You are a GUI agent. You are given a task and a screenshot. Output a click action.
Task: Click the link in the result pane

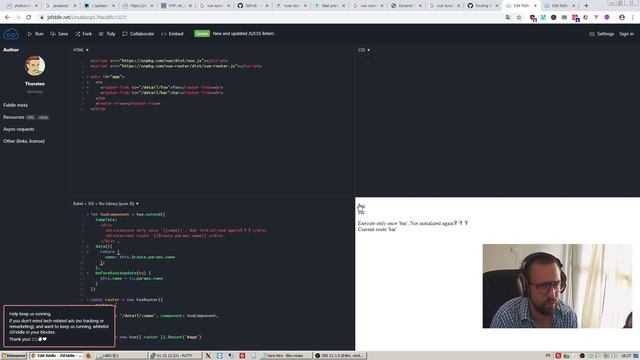(x=361, y=209)
